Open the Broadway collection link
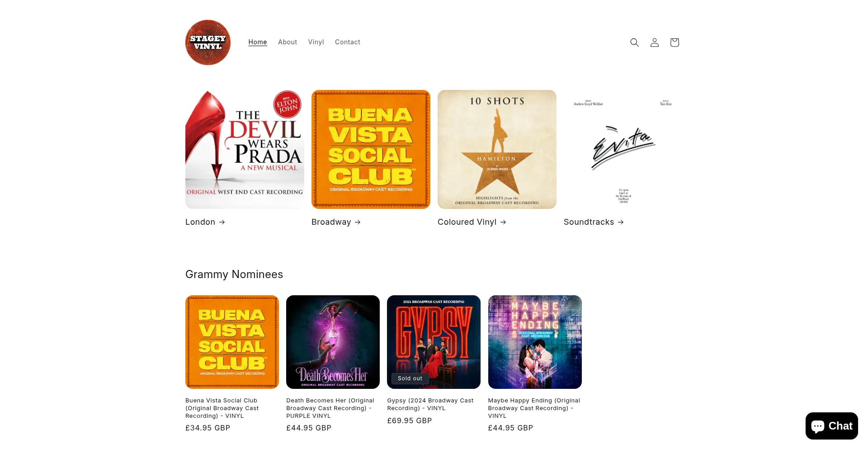Screen dimensions: 868x449 [x=336, y=222]
